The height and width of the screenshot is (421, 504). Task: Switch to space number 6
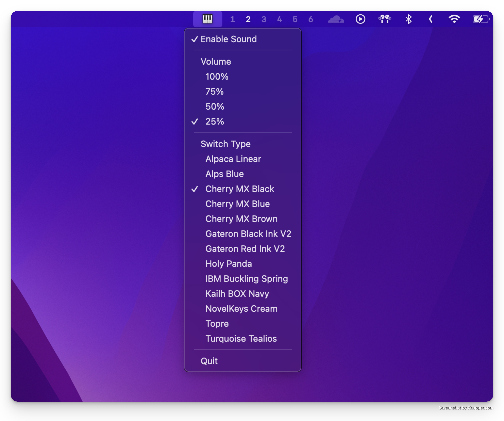310,19
